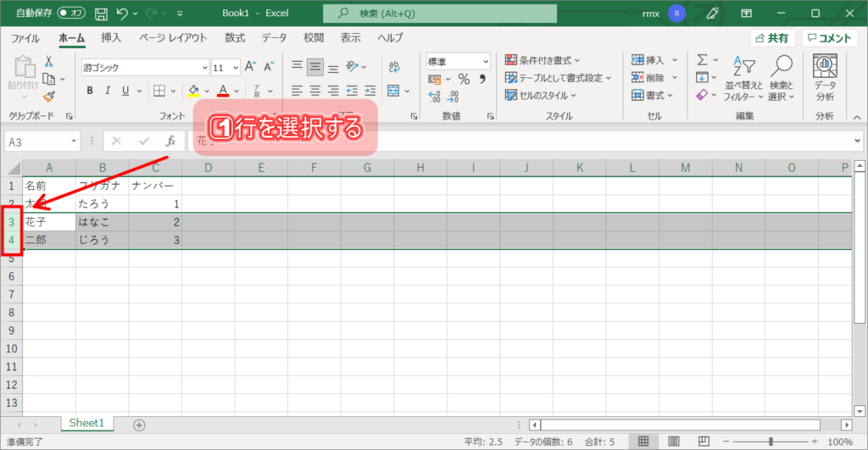
Task: Click the Undo arrow icon
Action: tap(124, 14)
